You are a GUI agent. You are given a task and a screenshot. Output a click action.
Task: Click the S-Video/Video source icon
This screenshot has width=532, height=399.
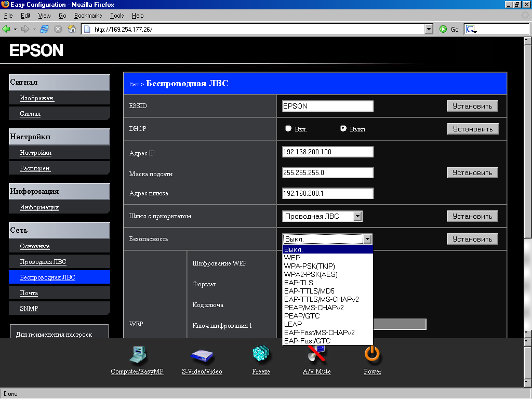(x=202, y=355)
